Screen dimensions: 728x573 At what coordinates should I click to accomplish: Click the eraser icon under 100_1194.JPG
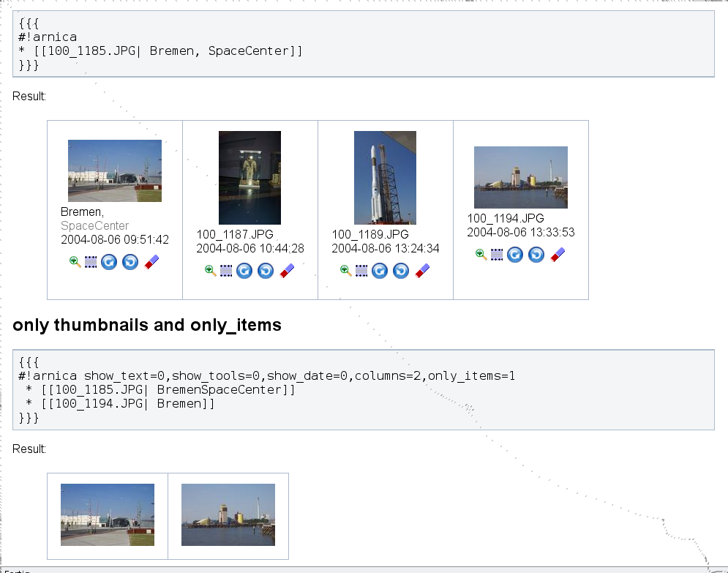pos(558,255)
